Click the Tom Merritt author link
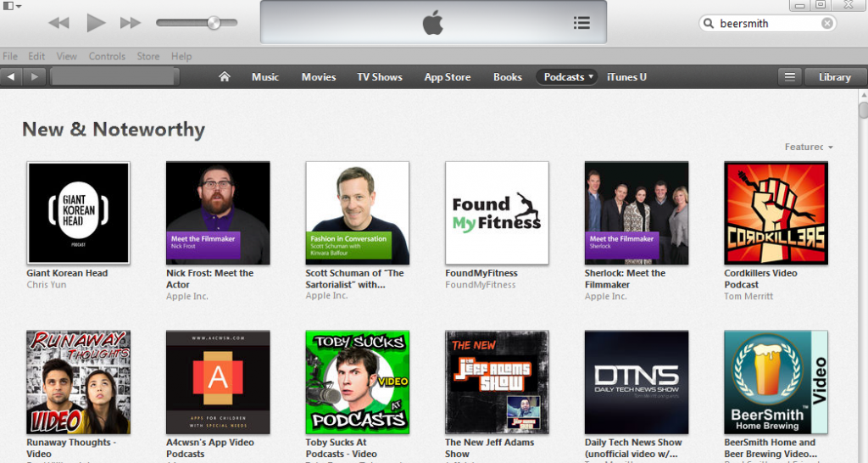The width and height of the screenshot is (868, 463). (748, 296)
